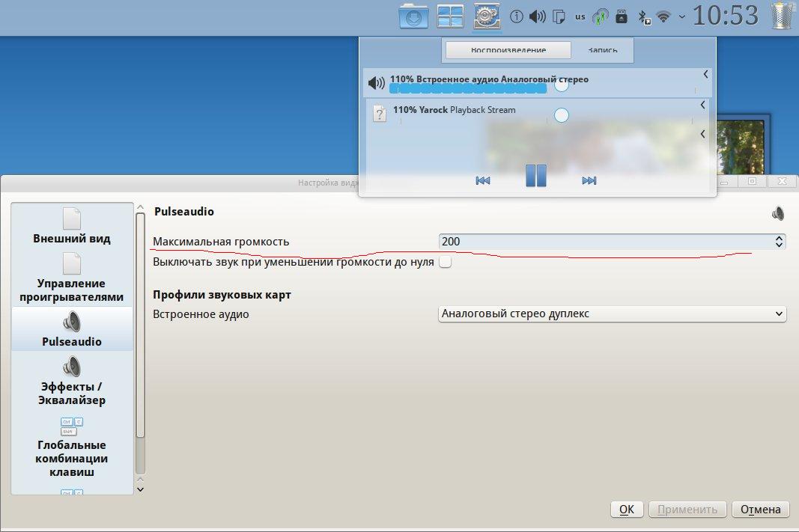Open the downloads folder panel icon

413,16
